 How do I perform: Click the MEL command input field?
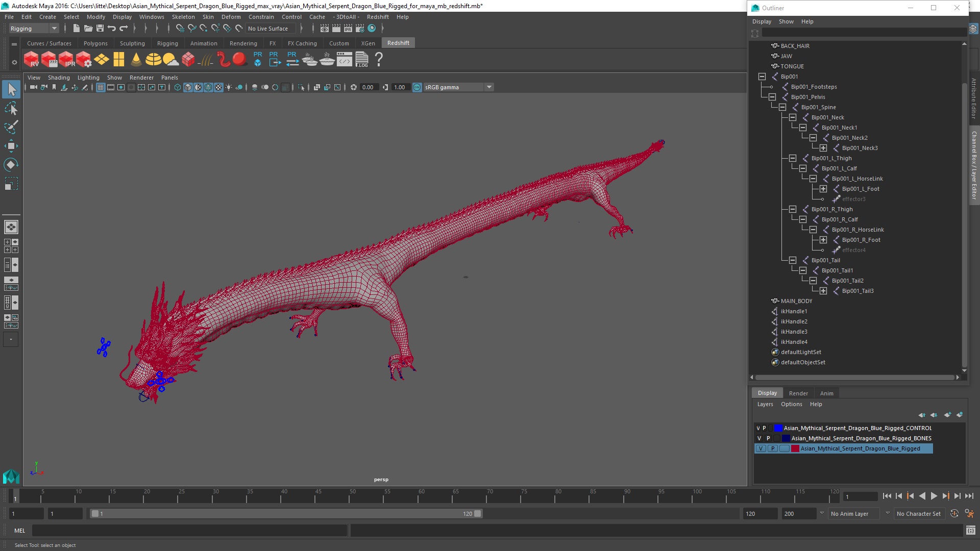[189, 531]
